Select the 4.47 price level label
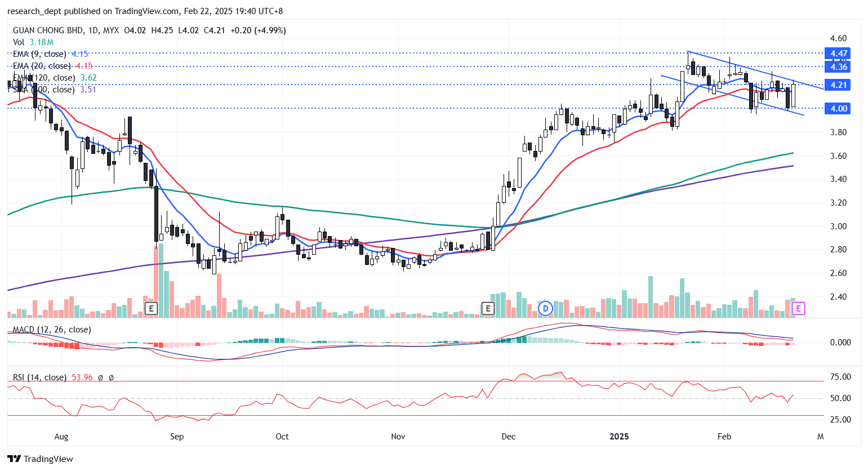868x471 pixels. point(838,54)
